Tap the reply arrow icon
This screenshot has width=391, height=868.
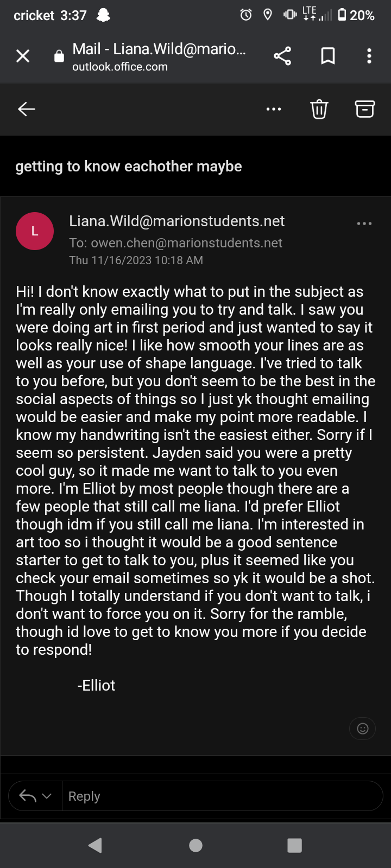pos(28,796)
